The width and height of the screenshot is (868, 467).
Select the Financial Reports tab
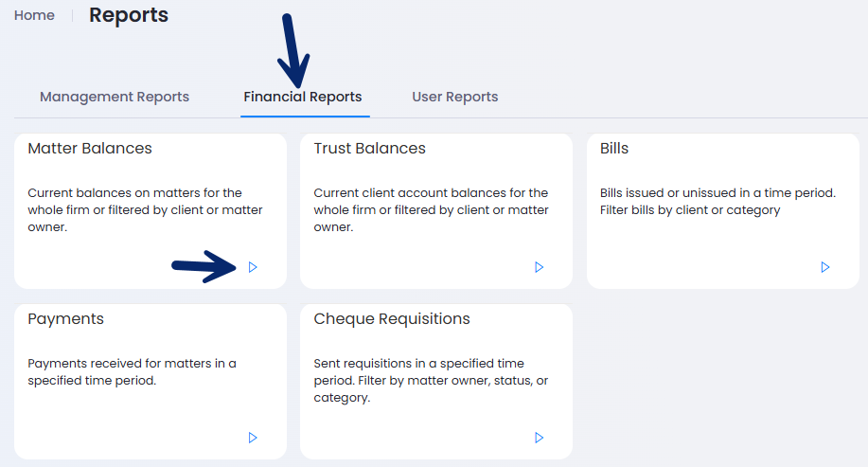pyautogui.click(x=303, y=97)
